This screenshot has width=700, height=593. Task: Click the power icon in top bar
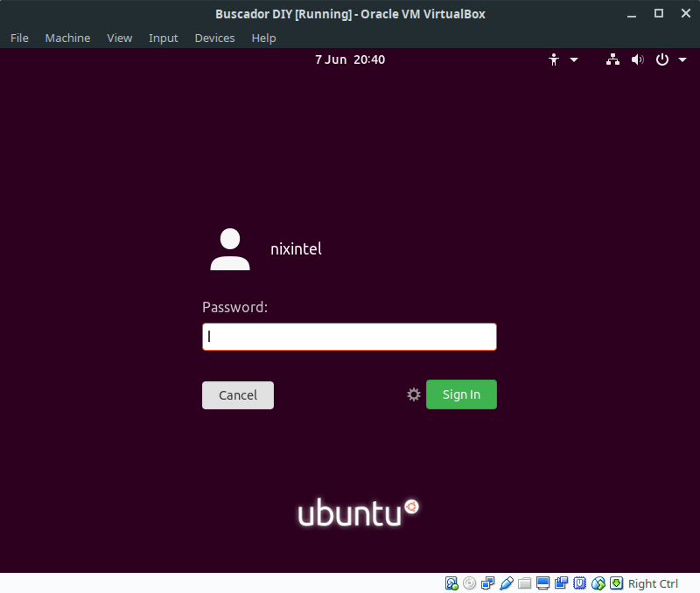tap(662, 59)
